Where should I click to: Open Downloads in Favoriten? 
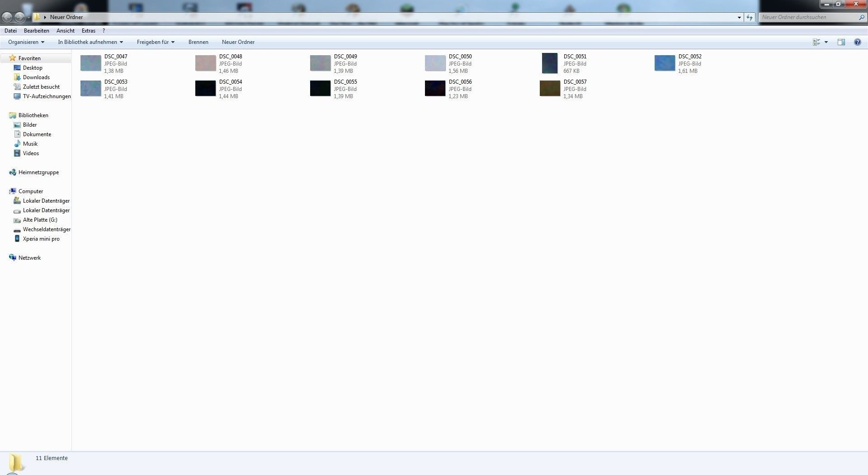[36, 77]
